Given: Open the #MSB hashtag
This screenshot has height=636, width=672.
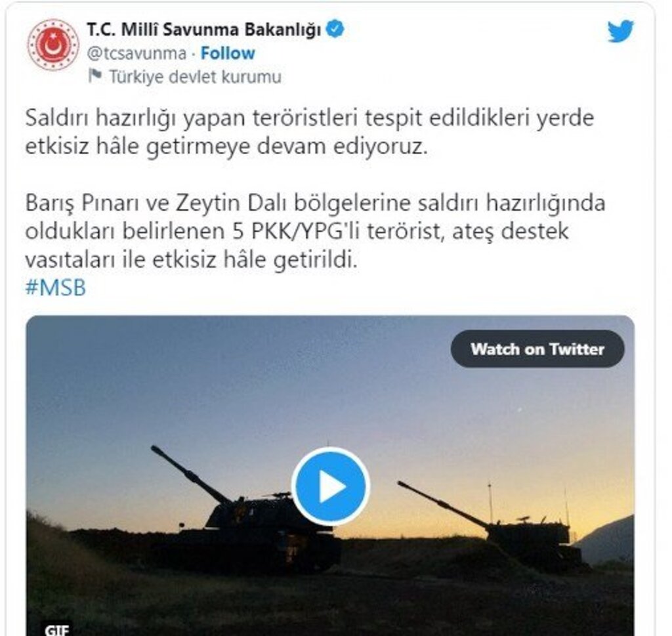Looking at the screenshot, I should pyautogui.click(x=56, y=287).
